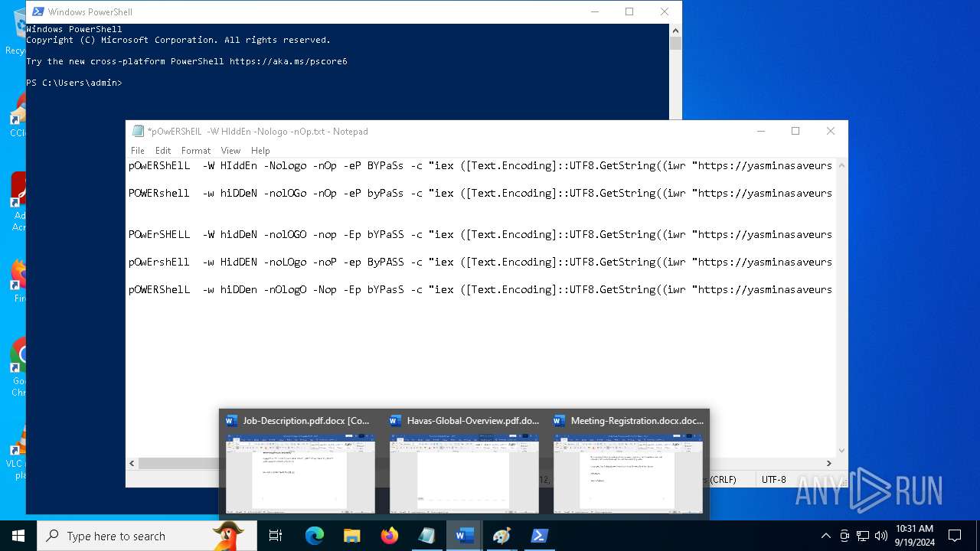Click the Windows Start button
This screenshot has height=551, width=980.
[18, 536]
